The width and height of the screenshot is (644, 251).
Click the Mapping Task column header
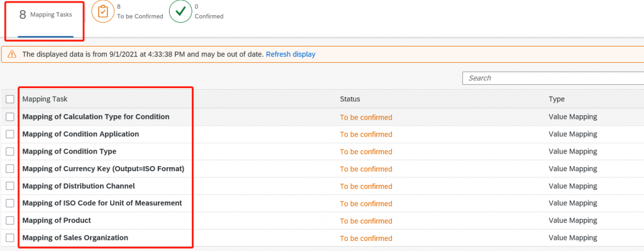(x=45, y=99)
